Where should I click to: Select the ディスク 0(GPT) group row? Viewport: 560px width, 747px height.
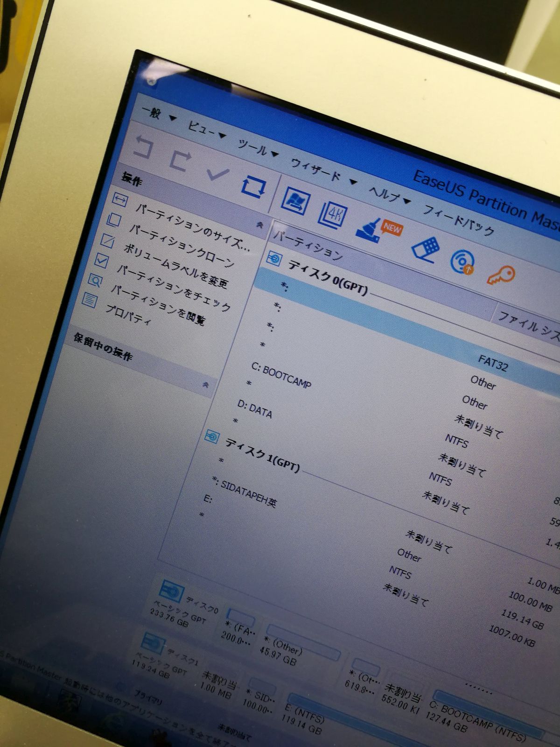click(328, 278)
